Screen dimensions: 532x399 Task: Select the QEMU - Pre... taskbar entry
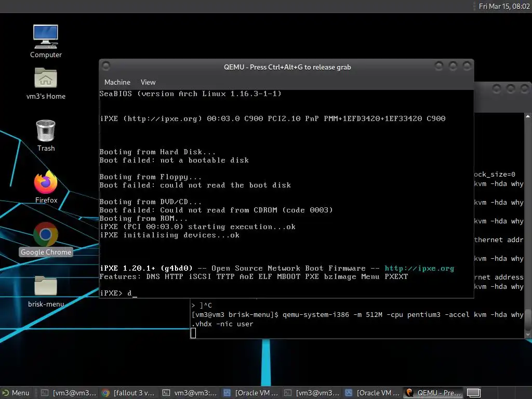[x=433, y=393]
